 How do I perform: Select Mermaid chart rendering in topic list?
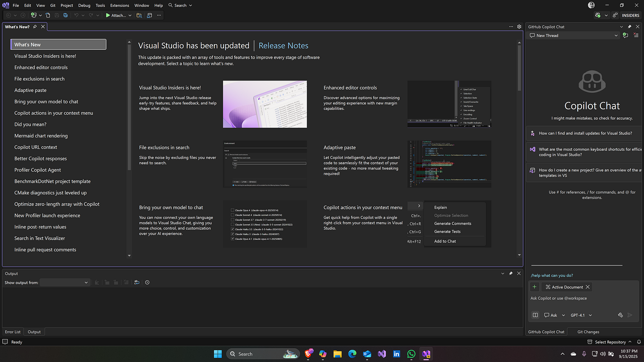(x=41, y=136)
